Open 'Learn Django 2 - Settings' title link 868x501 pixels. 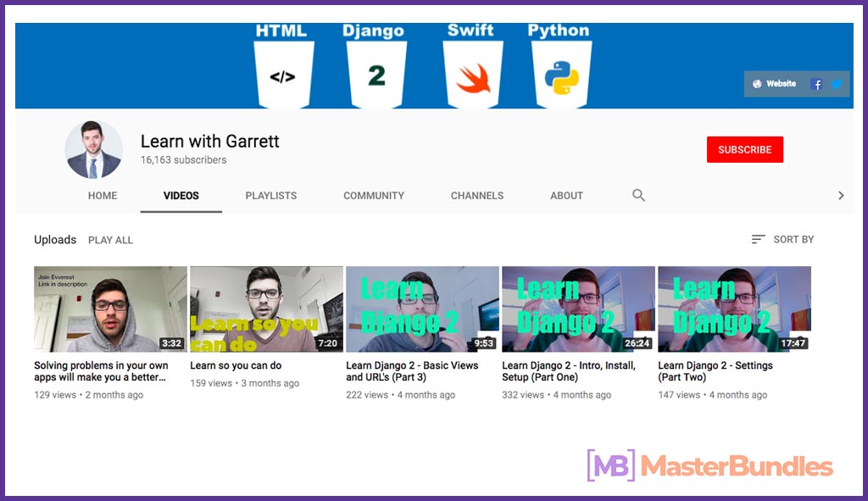pyautogui.click(x=715, y=371)
